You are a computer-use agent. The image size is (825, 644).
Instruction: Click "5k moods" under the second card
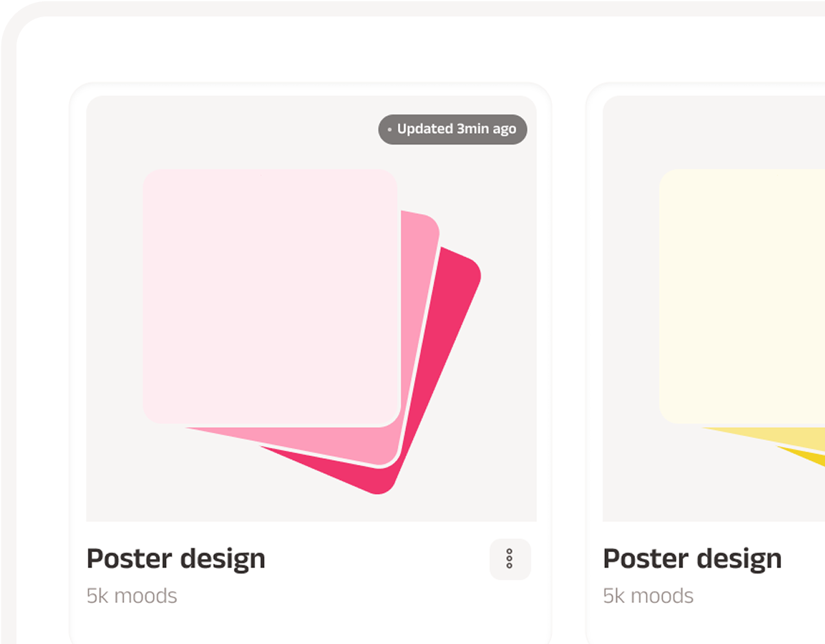click(648, 595)
